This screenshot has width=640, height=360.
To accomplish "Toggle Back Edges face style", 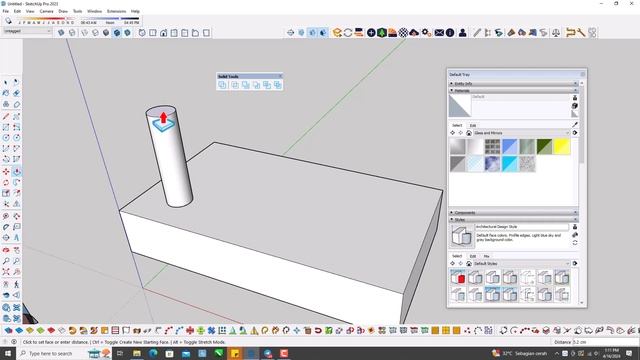I will (x=72, y=33).
